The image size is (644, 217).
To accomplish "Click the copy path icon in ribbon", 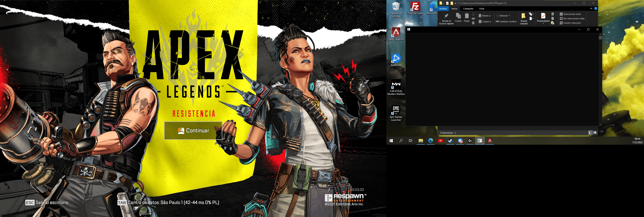I will point(474,18).
